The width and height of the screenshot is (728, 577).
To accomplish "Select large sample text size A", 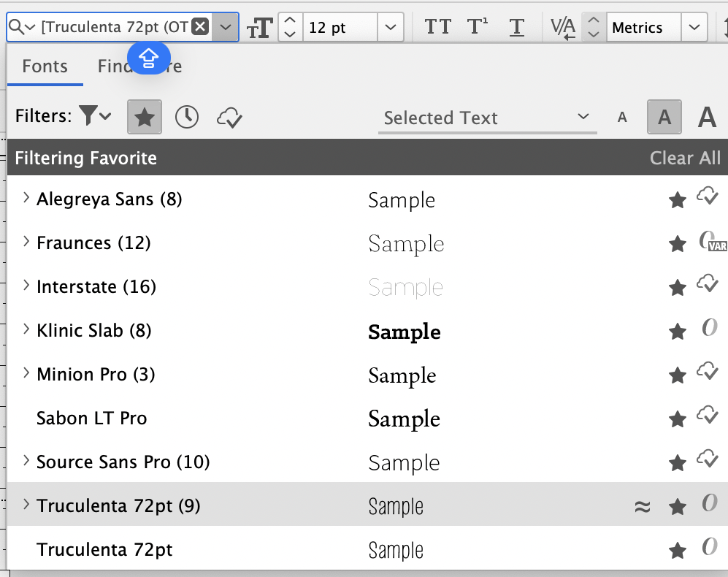I will tap(707, 117).
